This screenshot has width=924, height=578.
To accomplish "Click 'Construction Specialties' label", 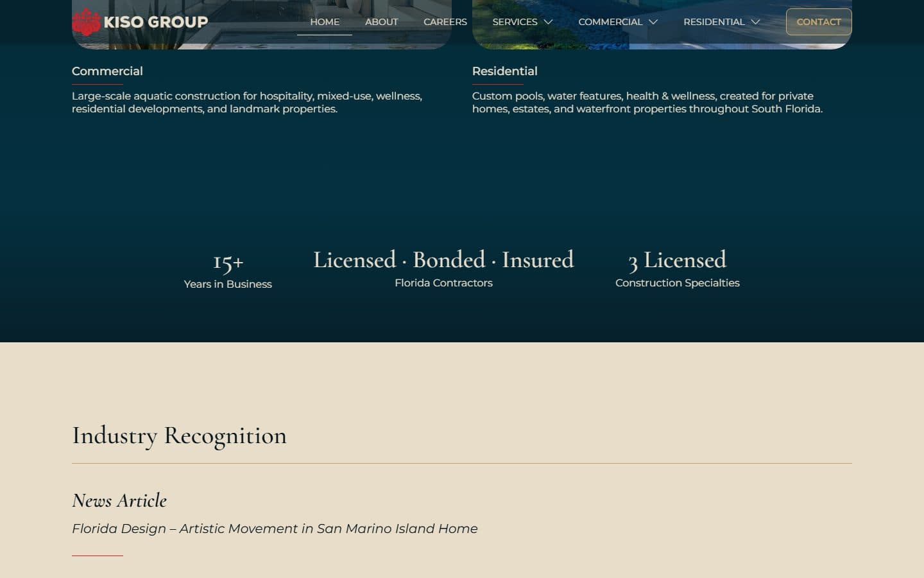I will (678, 283).
